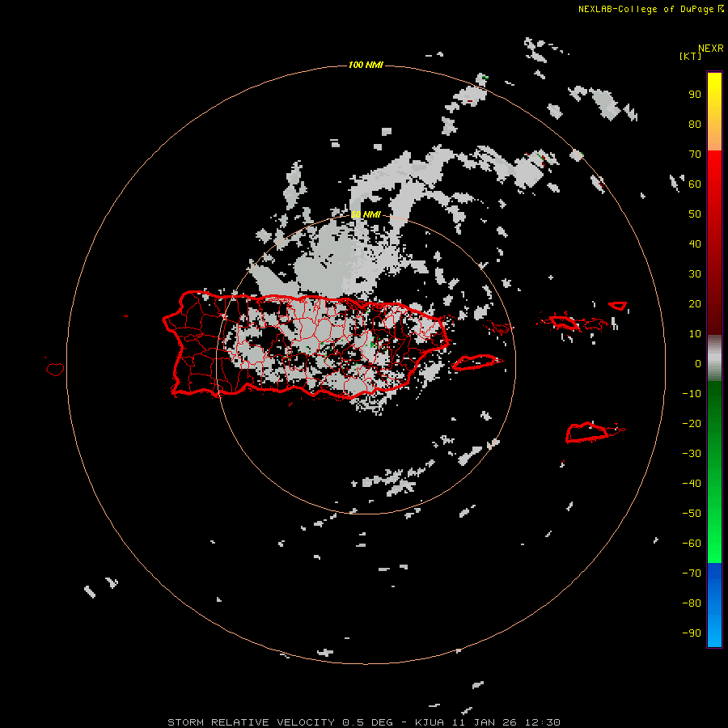
Task: Click the 100 NMI range ring label
Action: [x=366, y=65]
